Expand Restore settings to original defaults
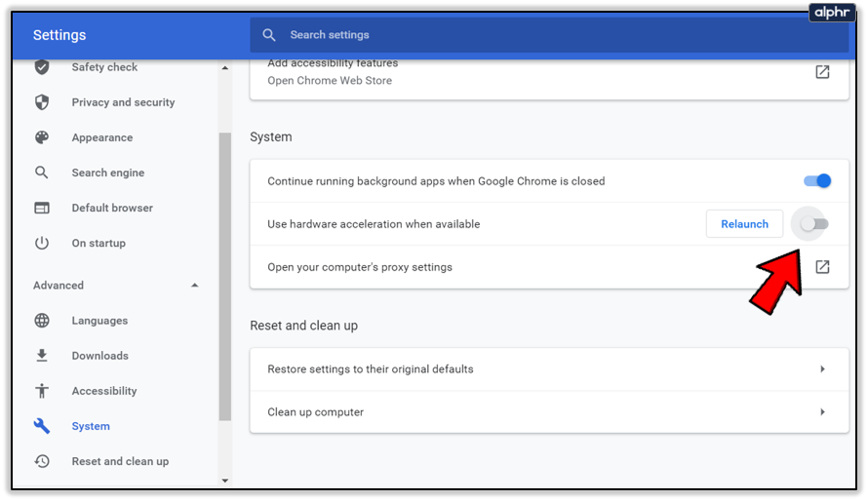This screenshot has height=501, width=868. click(x=822, y=369)
